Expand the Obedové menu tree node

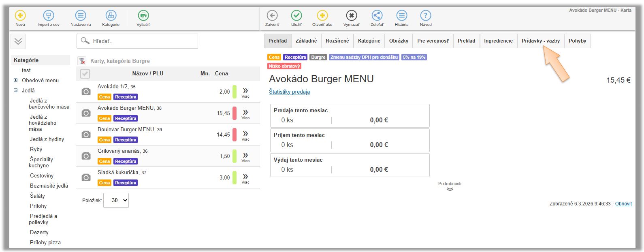[x=16, y=80]
